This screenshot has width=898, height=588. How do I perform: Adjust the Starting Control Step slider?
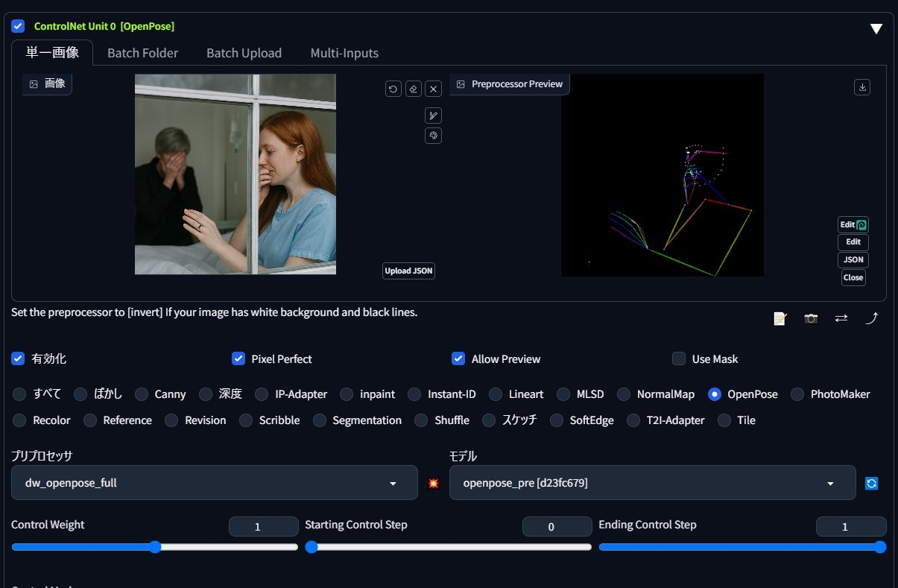[449, 547]
